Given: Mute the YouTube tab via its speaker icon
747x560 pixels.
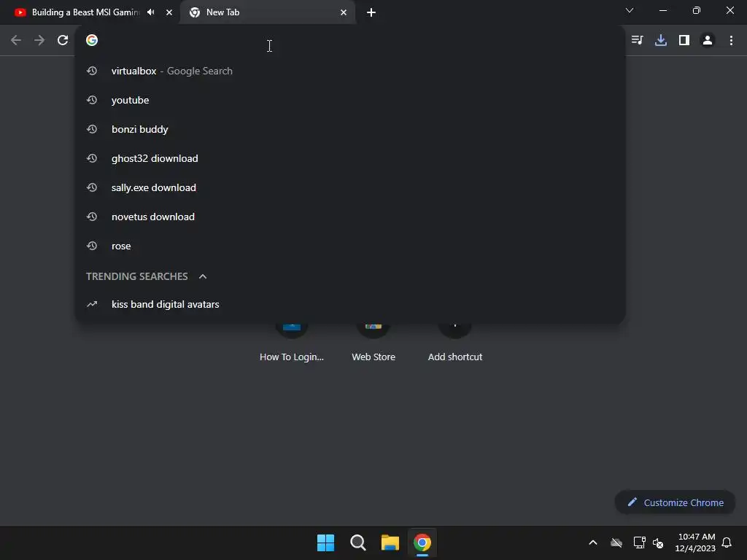Looking at the screenshot, I should coord(151,12).
